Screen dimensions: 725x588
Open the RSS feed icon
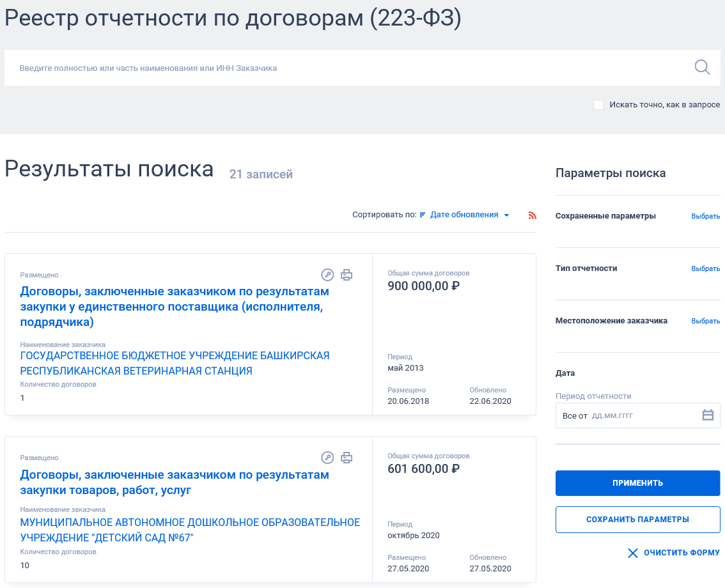[532, 215]
